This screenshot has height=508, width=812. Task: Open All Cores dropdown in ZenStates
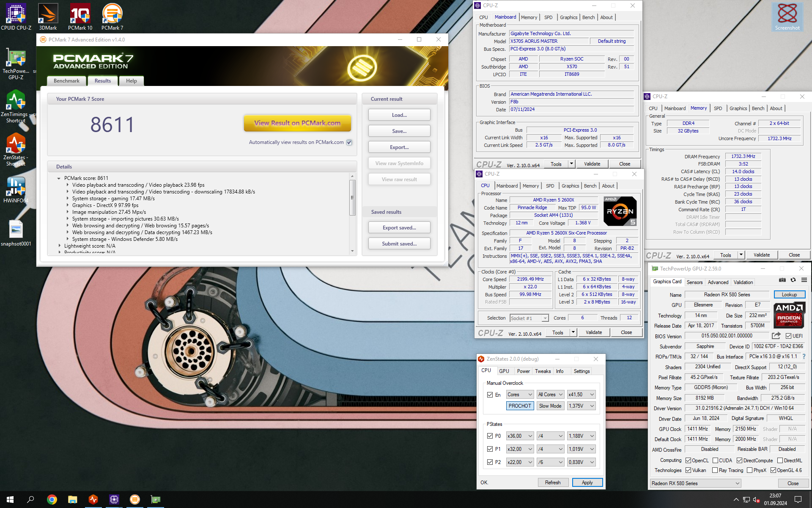[x=550, y=395]
